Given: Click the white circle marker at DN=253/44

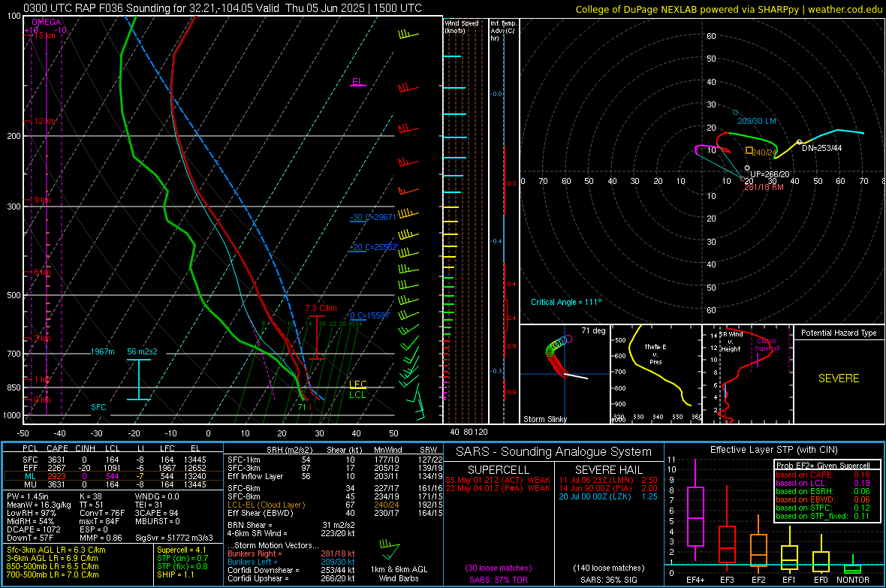Looking at the screenshot, I should pos(799,142).
